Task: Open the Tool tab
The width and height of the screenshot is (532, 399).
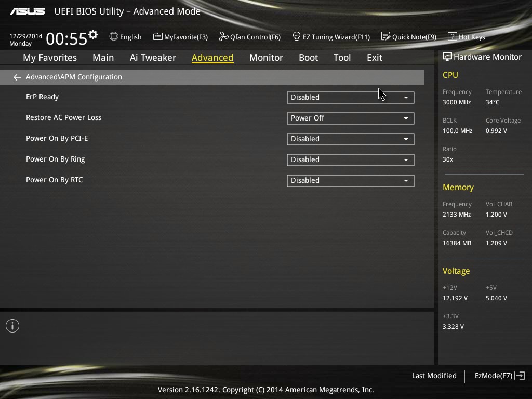Action: pos(342,58)
